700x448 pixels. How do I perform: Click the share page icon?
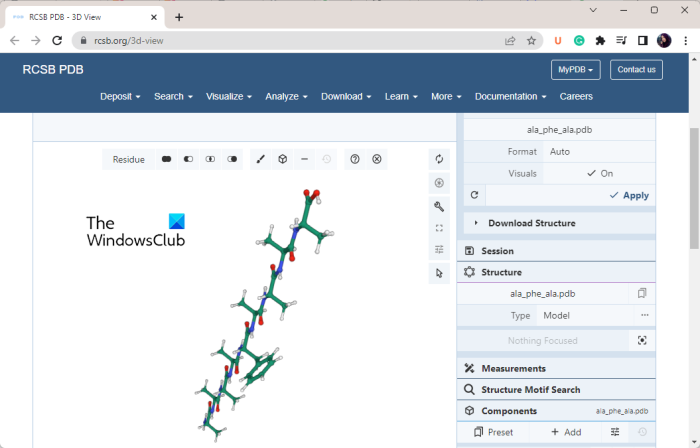pyautogui.click(x=510, y=41)
